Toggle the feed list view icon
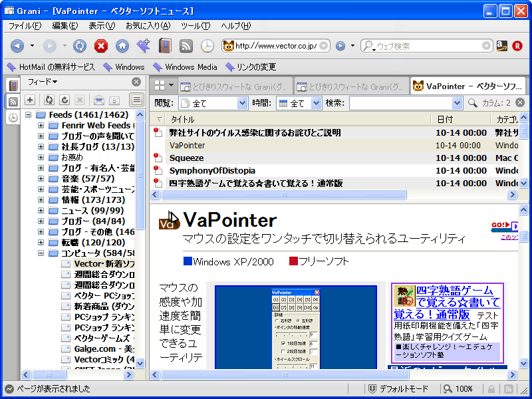532x399 pixels. point(136,100)
